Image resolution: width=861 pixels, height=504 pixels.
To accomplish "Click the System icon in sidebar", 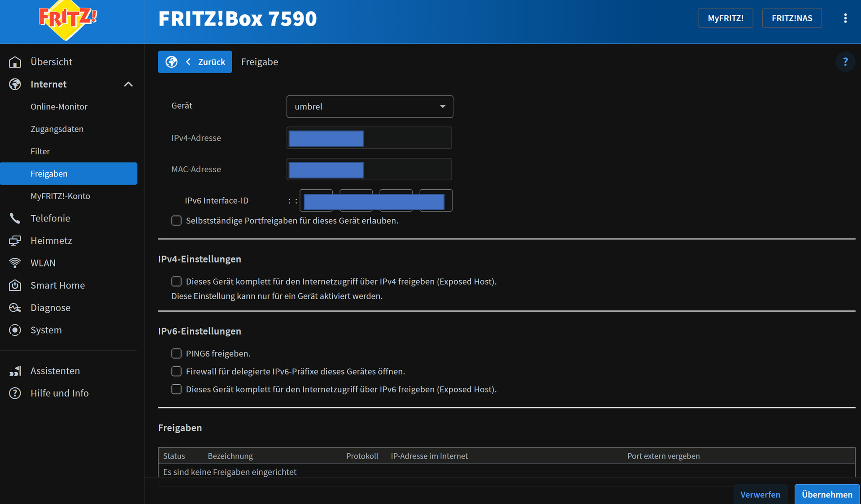I will coord(15,330).
